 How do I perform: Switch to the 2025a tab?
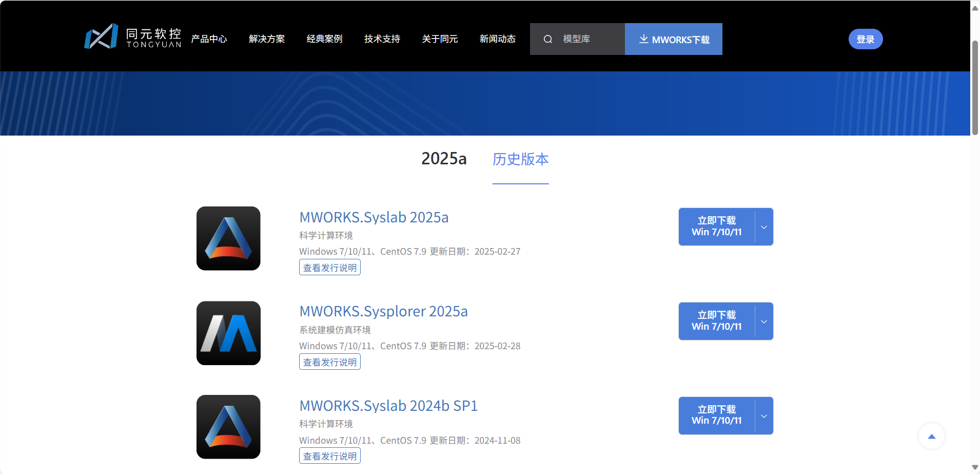pyautogui.click(x=444, y=159)
